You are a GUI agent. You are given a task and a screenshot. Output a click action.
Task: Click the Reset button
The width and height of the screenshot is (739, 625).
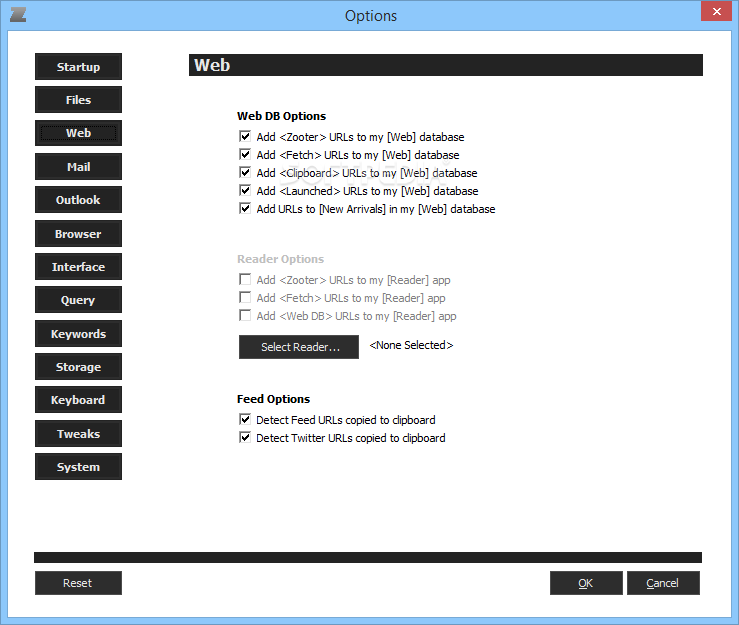pos(78,583)
